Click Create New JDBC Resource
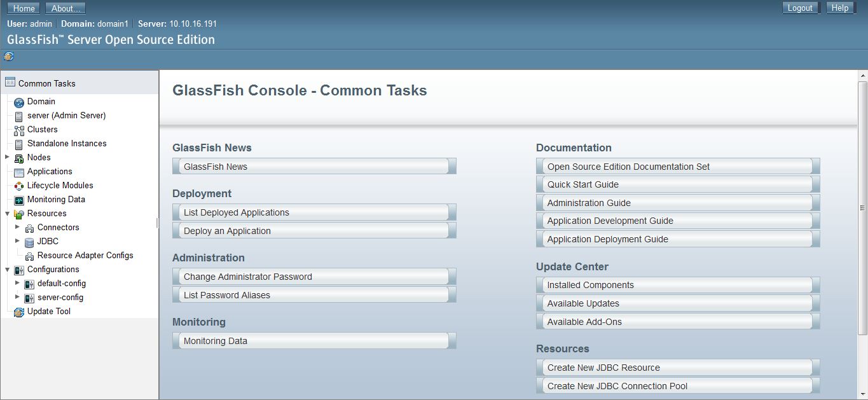The width and height of the screenshot is (868, 400). [678, 368]
